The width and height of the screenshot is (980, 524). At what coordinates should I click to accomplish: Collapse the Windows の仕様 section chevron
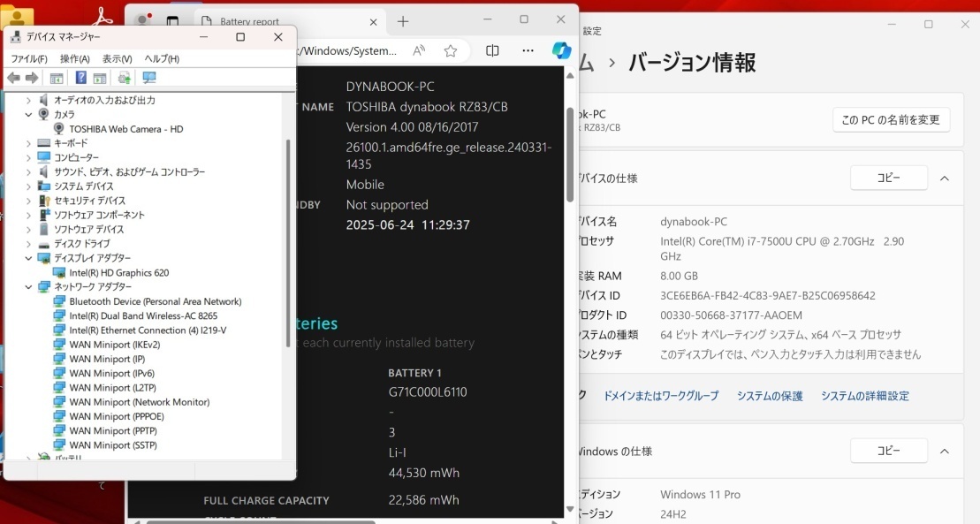(x=945, y=452)
